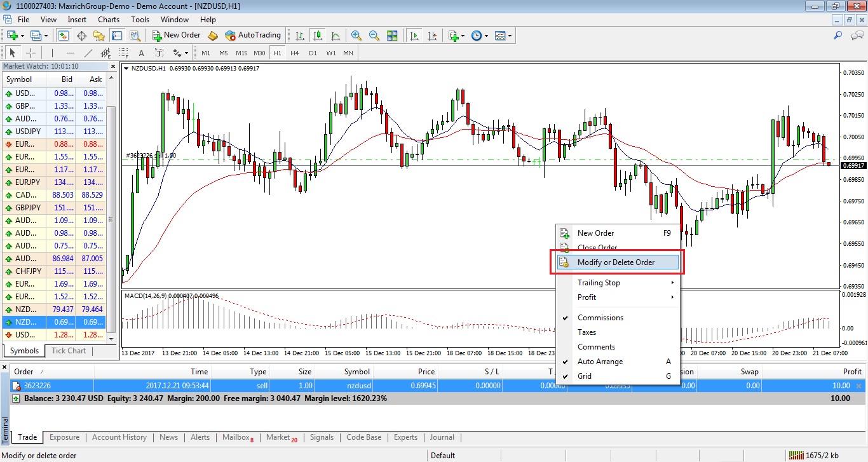Screen dimensions: 868x462
Task: Select the vertical line drawing tool
Action: click(53, 53)
